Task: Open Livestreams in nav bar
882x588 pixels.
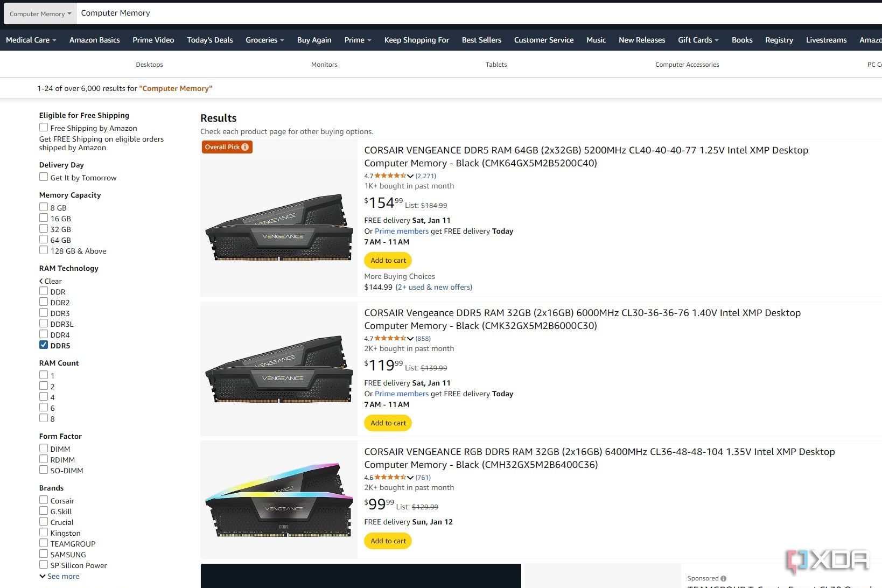Action: [x=826, y=40]
